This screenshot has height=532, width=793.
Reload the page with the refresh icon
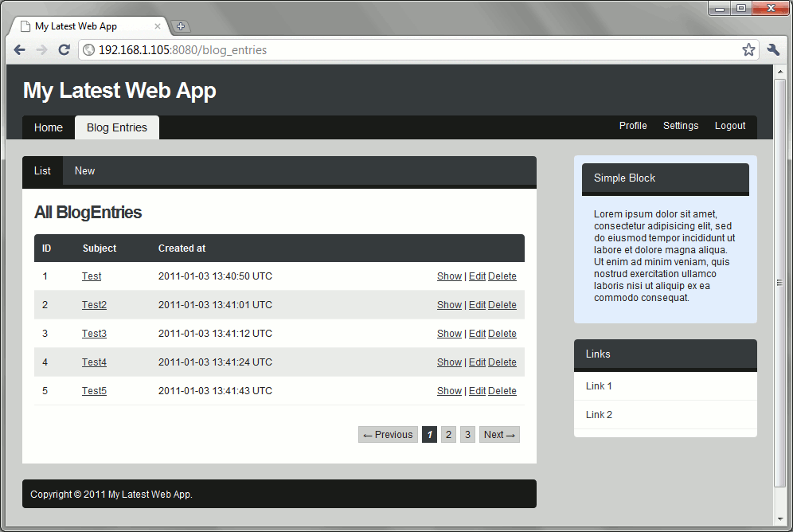click(x=64, y=49)
